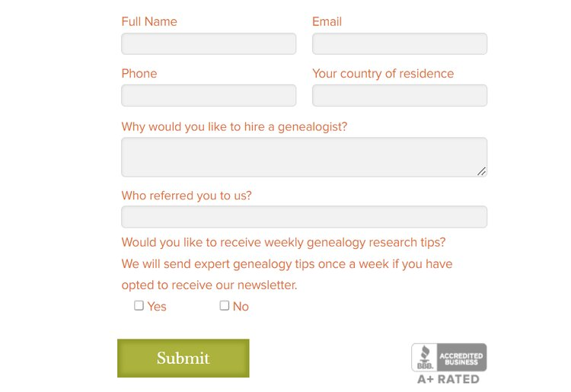The image size is (571, 392).
Task: Click the 'Full Name' label text
Action: point(149,21)
